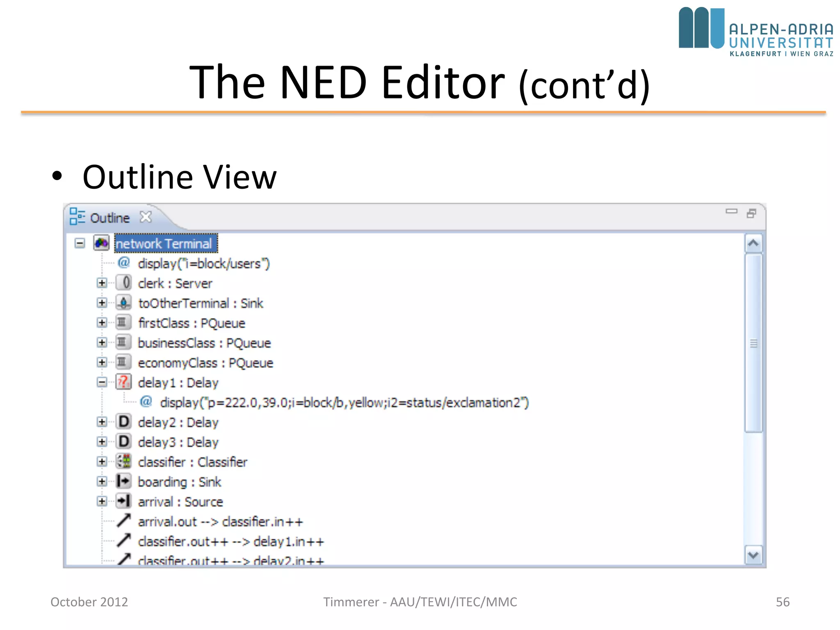Select the display("p=222.0,39.0...") row

click(345, 402)
